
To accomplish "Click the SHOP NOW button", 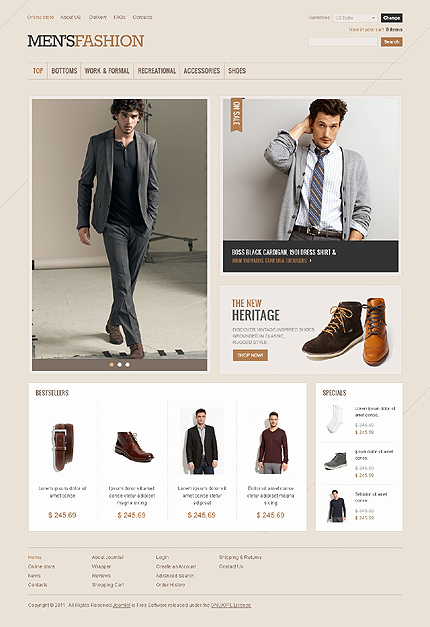I will click(x=250, y=355).
